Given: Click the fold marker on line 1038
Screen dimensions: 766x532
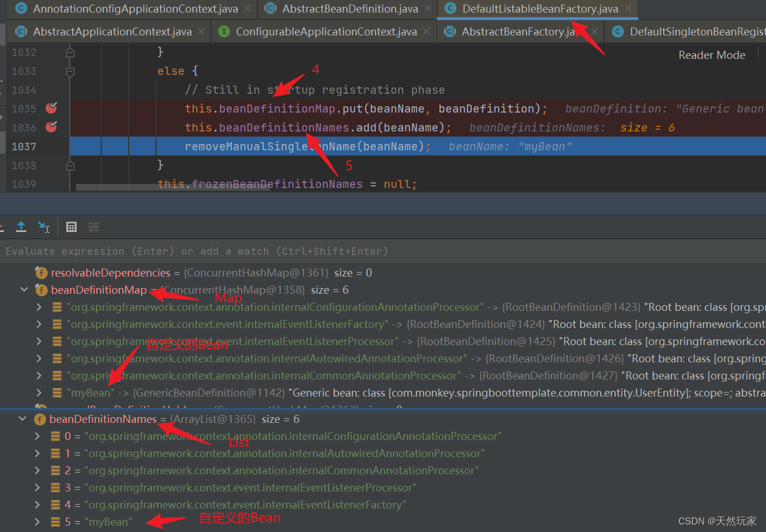Looking at the screenshot, I should pos(70,166).
